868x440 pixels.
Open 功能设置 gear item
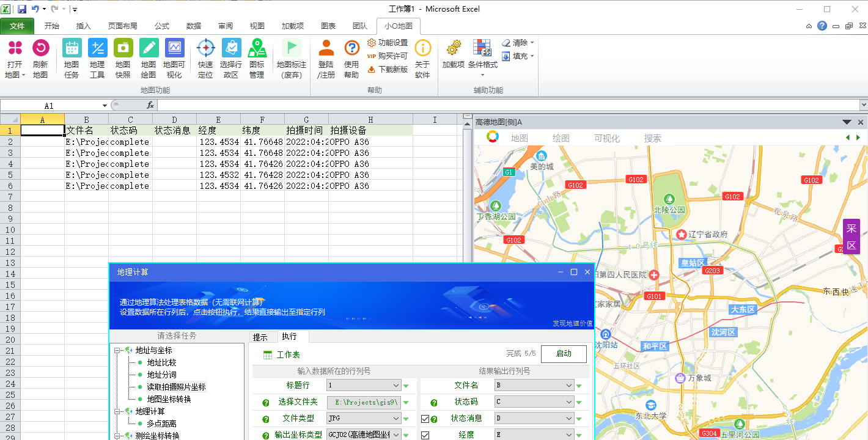click(x=388, y=43)
